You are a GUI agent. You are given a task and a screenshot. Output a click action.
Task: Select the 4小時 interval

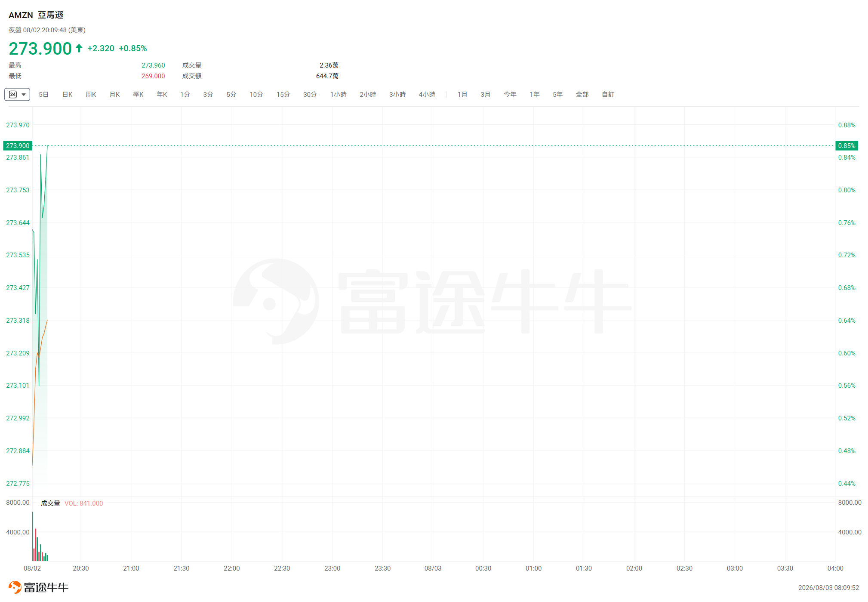coord(427,94)
